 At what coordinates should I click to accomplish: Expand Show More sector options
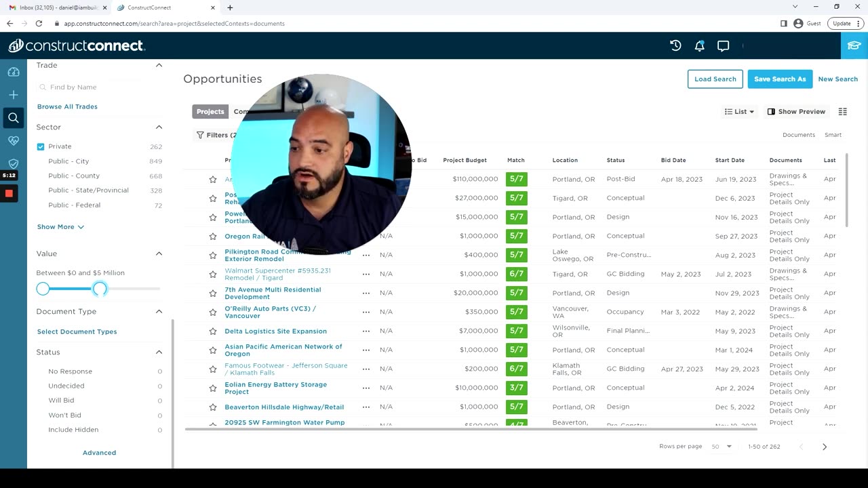(60, 227)
